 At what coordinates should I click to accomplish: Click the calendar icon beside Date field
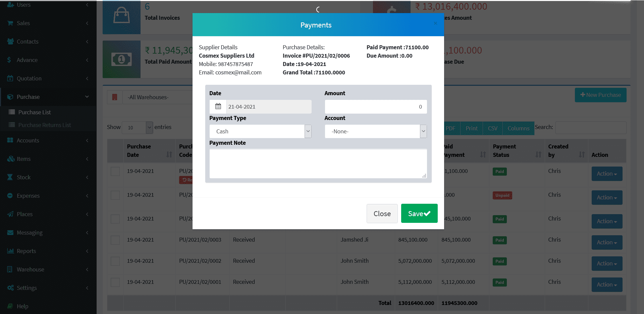coord(218,107)
